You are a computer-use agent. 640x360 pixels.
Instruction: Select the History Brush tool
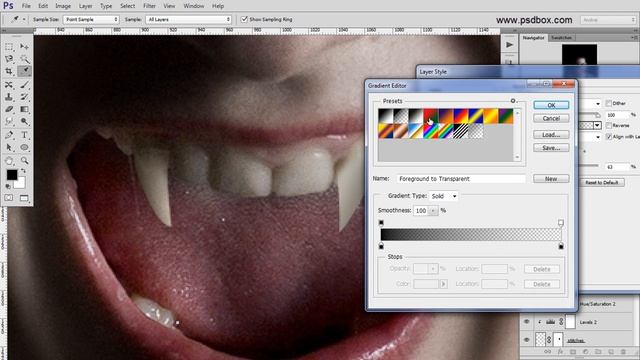tap(24, 97)
